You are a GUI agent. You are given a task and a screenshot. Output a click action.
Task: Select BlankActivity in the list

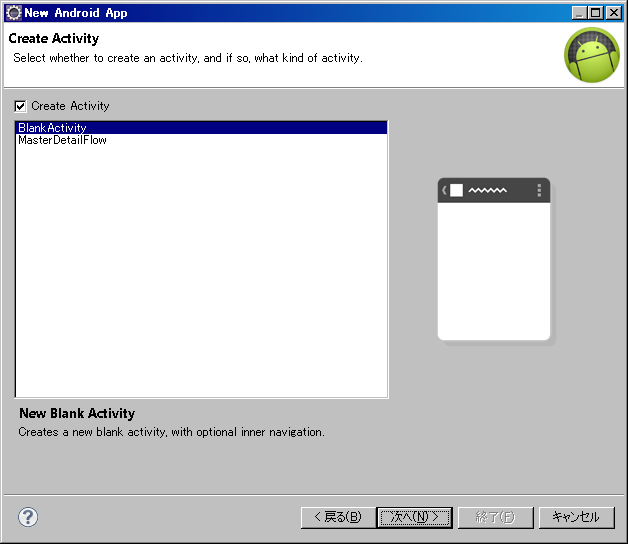(x=201, y=128)
